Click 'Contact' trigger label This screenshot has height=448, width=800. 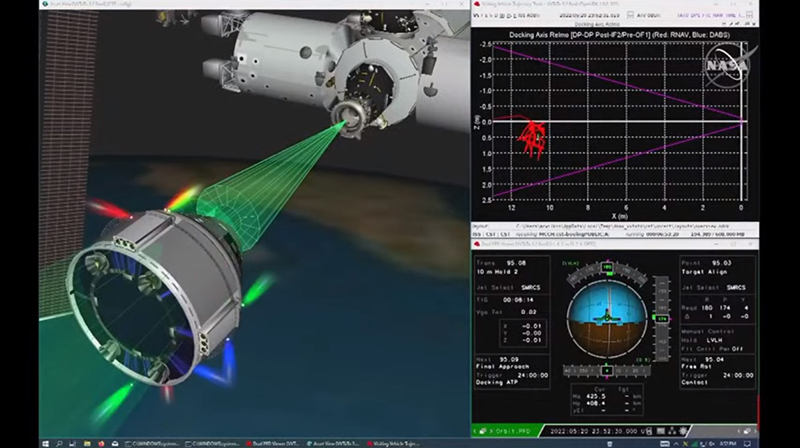(x=695, y=382)
